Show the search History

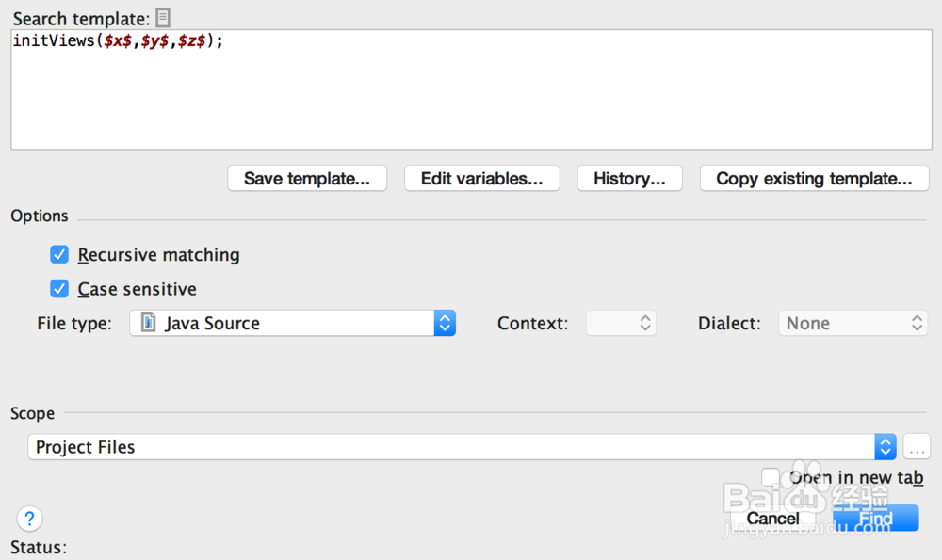[629, 179]
